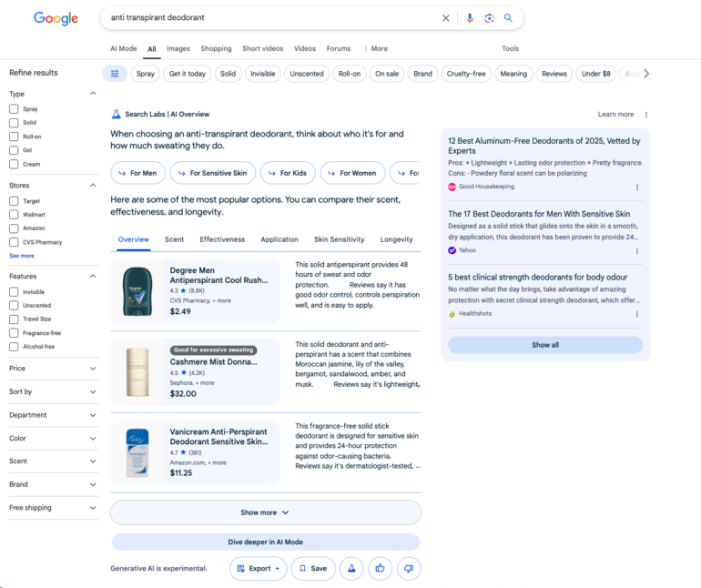Open Good Housekeeping source options menu

click(637, 188)
